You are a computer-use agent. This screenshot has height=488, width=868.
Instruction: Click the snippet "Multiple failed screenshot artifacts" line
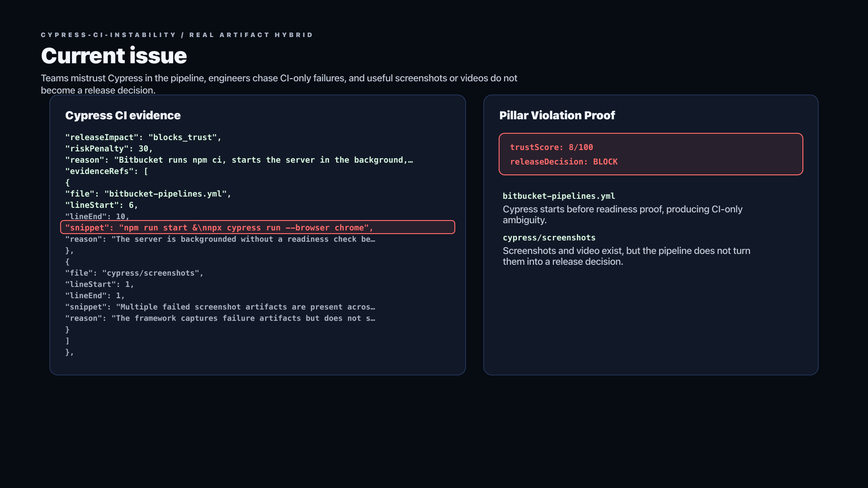[x=220, y=307]
